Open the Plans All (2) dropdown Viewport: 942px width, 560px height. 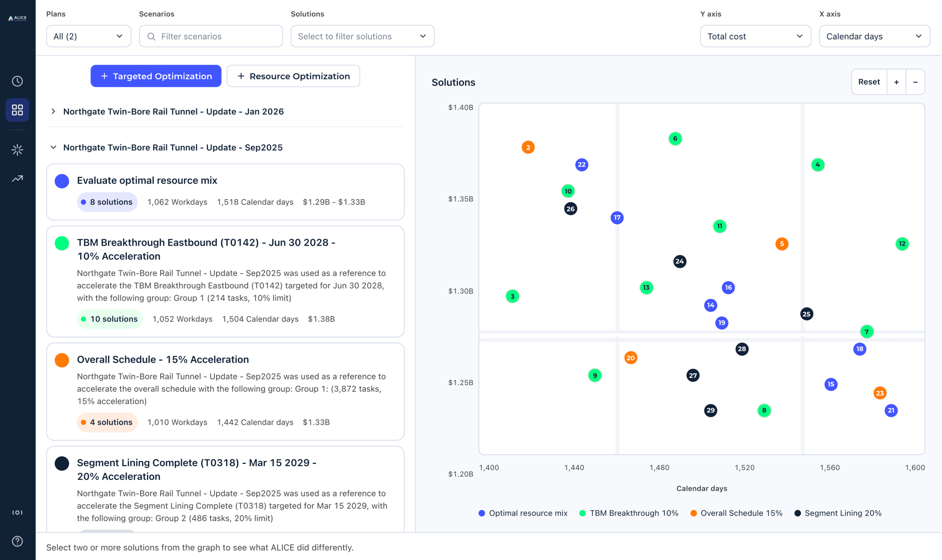(x=89, y=36)
